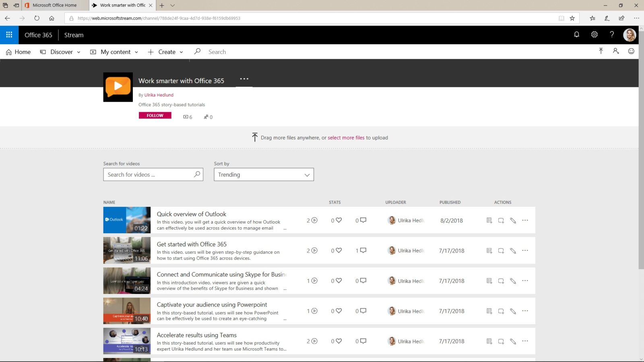Open the help question mark
Image resolution: width=644 pixels, height=362 pixels.
612,35
